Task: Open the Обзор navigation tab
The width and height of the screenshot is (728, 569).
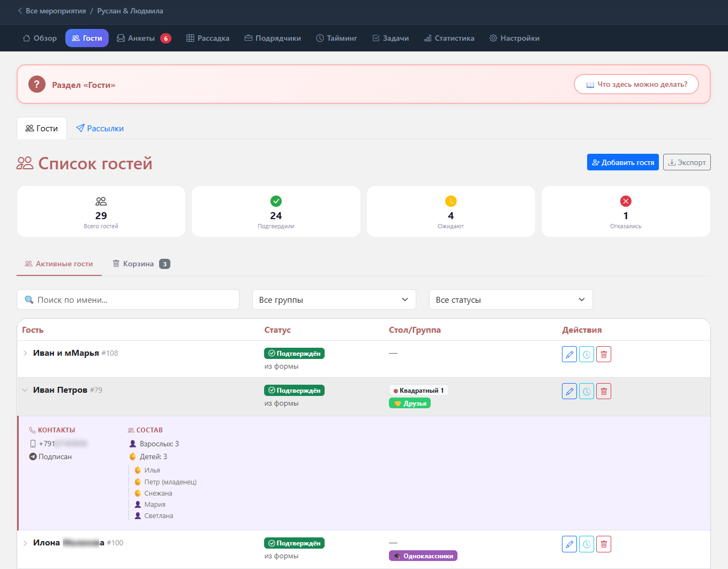Action: point(40,38)
